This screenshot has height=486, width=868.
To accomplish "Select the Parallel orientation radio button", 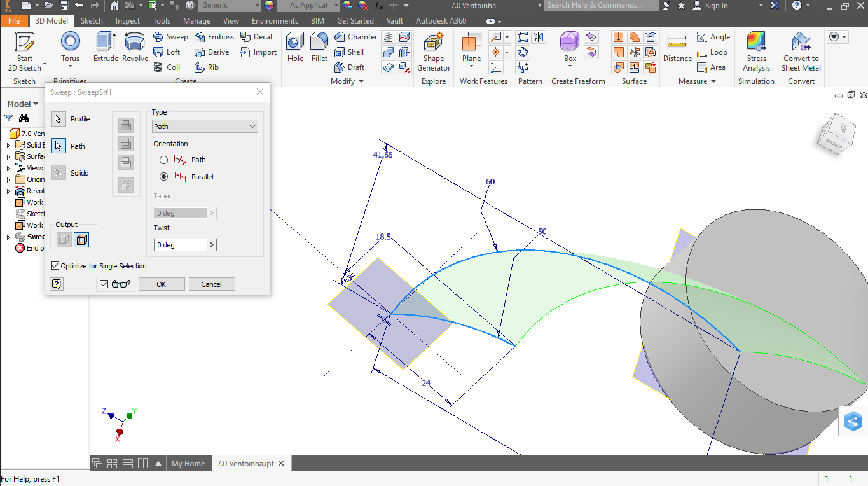I will (x=164, y=177).
